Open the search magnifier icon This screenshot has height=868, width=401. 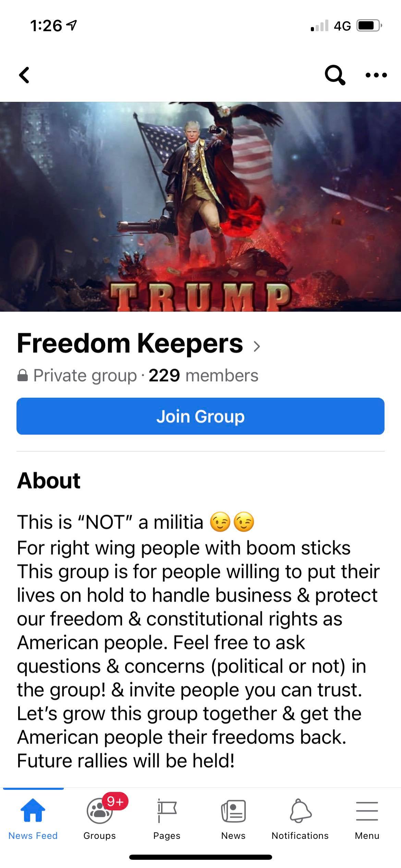(x=335, y=75)
